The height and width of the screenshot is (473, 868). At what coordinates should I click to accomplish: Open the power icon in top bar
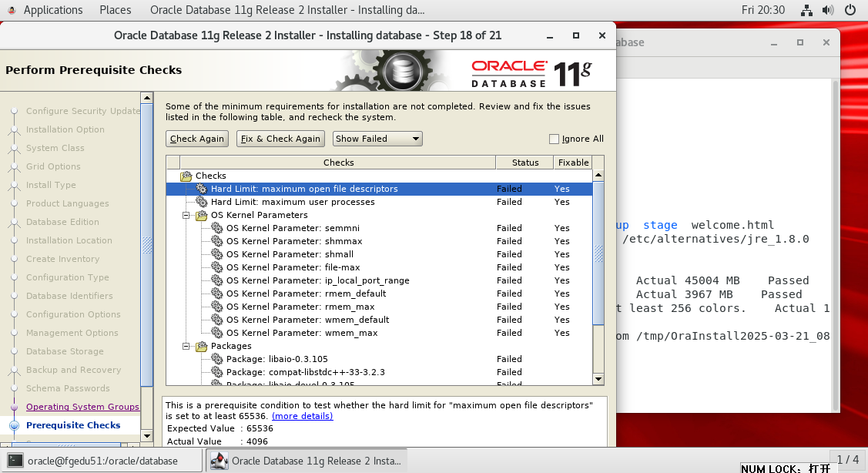850,10
